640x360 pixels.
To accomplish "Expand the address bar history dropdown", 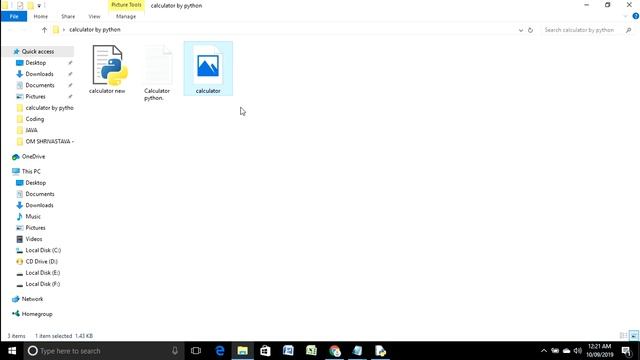I will 520,30.
